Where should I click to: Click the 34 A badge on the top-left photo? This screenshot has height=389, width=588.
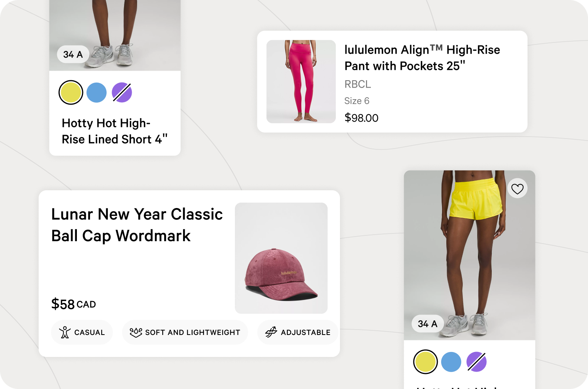(73, 54)
